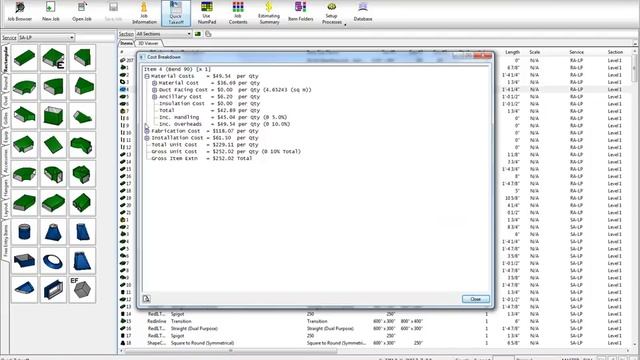Click the green icon next to Section dropdown

[198, 34]
